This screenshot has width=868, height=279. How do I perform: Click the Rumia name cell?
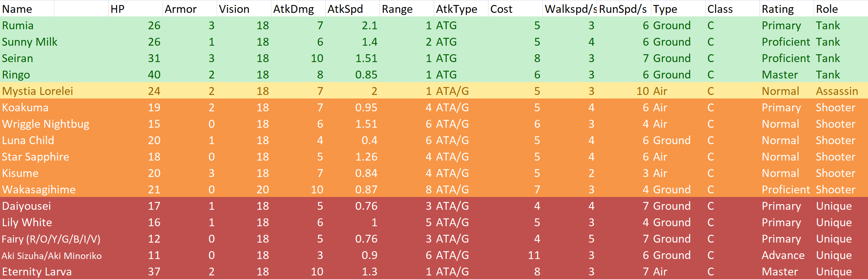tap(18, 25)
